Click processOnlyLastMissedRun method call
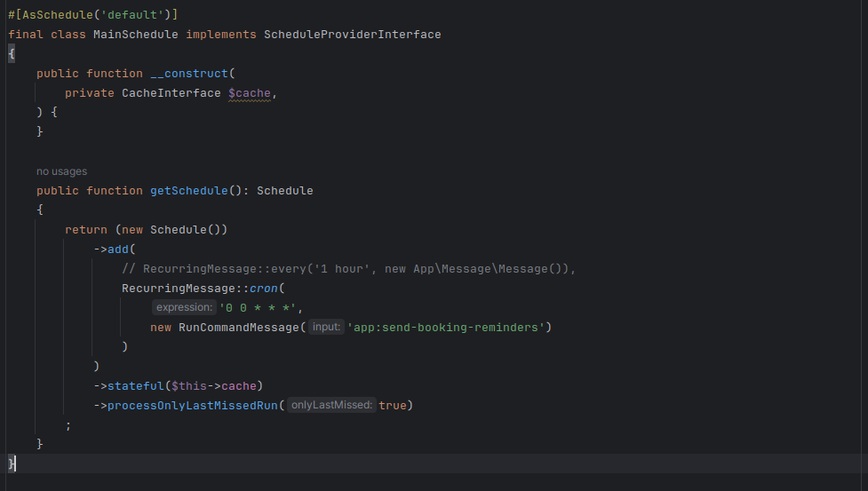The image size is (868, 491). pos(193,405)
